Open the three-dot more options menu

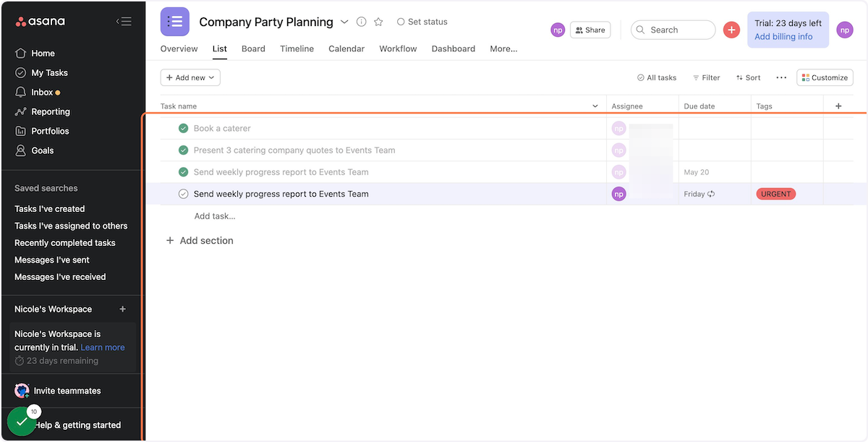(781, 77)
